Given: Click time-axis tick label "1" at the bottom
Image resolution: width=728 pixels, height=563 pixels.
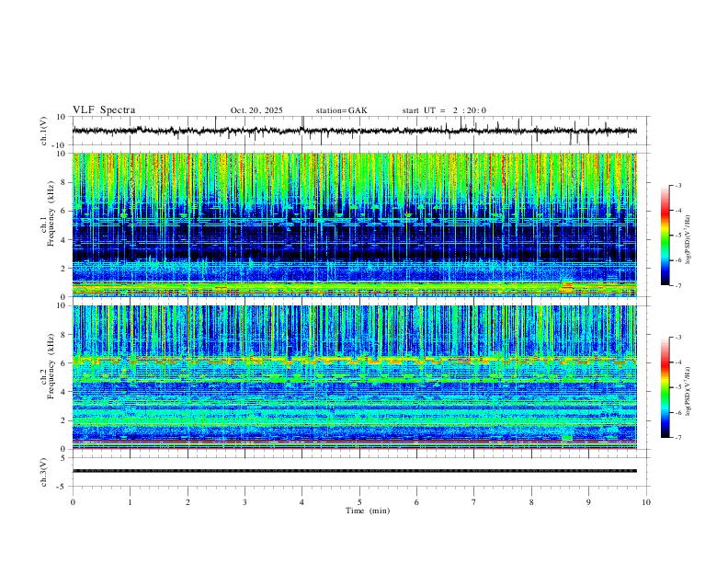Looking at the screenshot, I should coord(131,502).
